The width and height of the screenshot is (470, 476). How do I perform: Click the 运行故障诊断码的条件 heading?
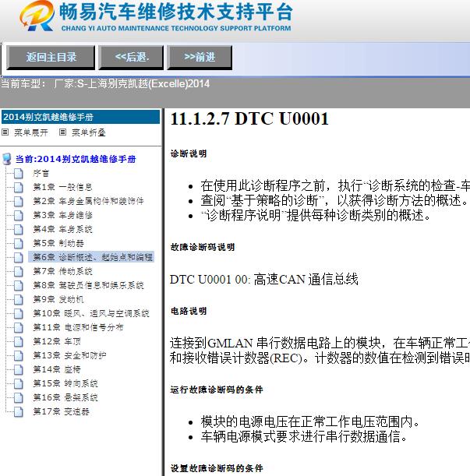pos(217,390)
